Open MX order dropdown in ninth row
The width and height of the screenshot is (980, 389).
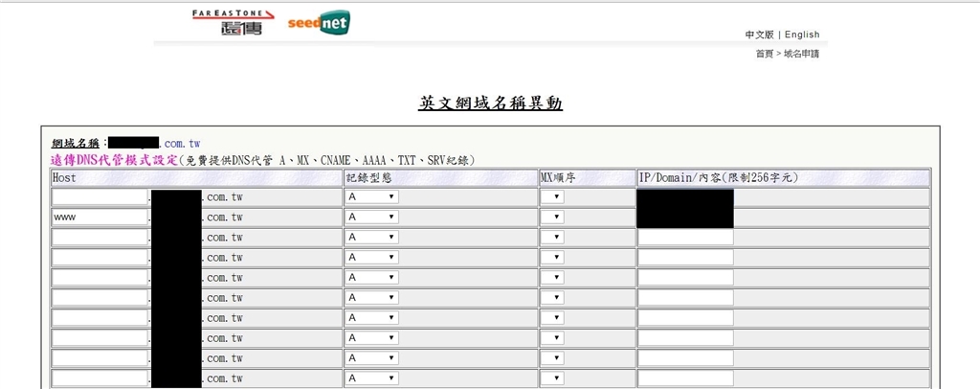[552, 358]
